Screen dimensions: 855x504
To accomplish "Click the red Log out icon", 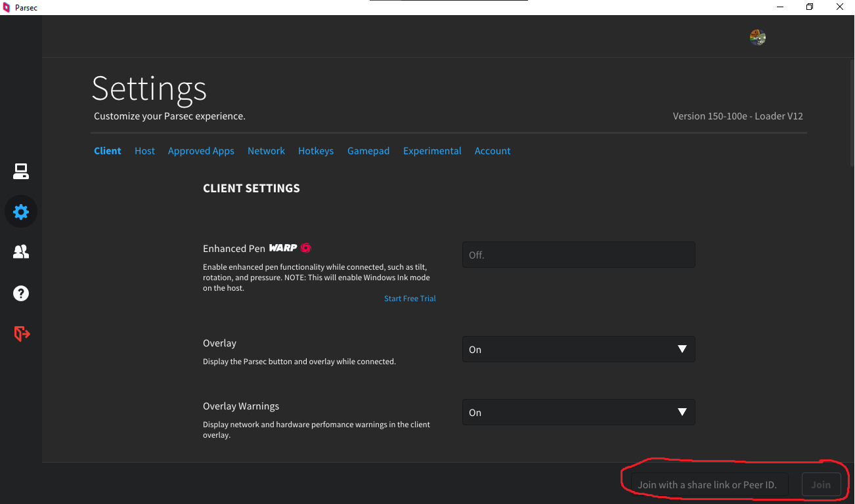I will click(x=22, y=334).
